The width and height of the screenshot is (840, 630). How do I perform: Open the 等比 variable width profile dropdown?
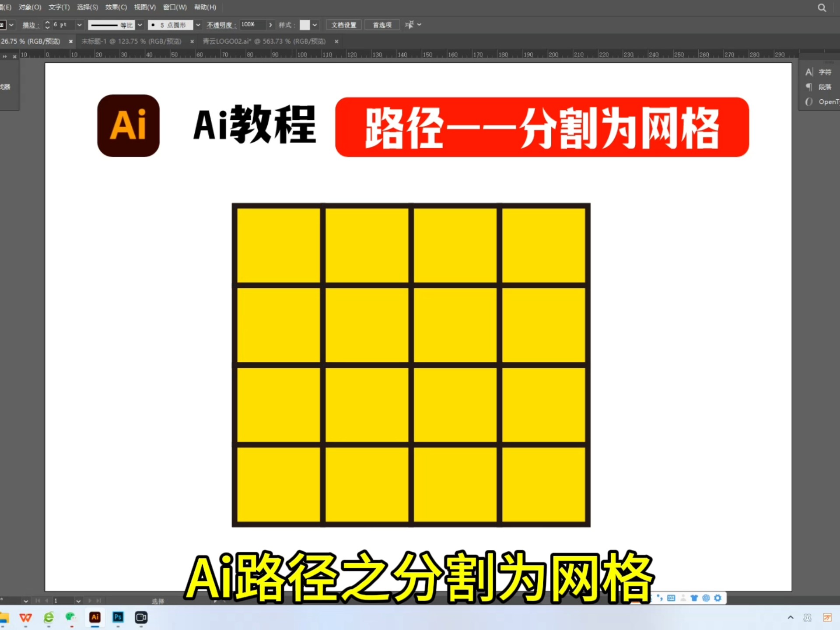pos(140,25)
